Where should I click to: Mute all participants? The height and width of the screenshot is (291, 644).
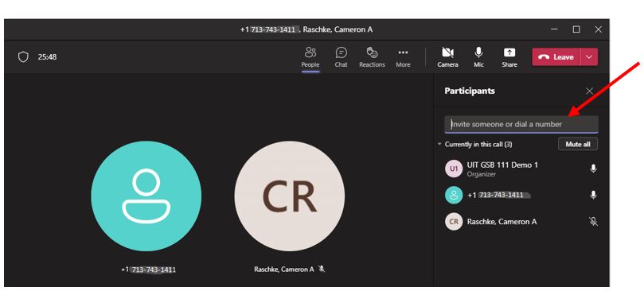click(577, 145)
